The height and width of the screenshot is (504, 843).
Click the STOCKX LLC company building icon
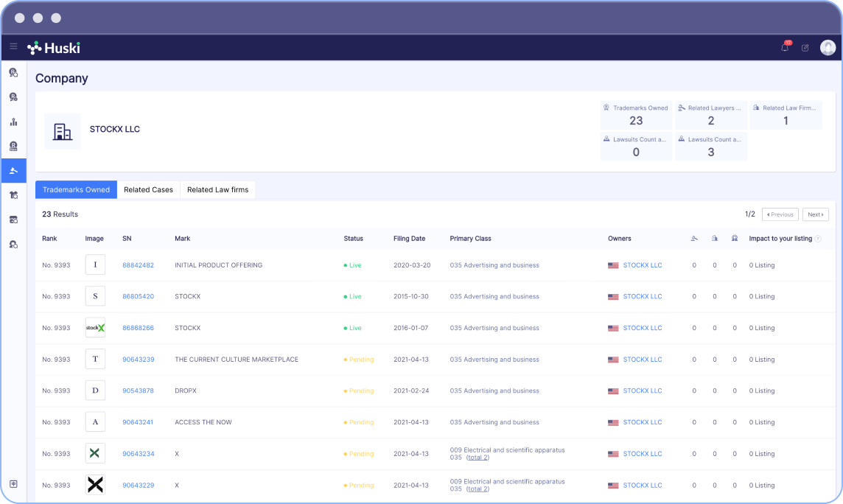[63, 131]
